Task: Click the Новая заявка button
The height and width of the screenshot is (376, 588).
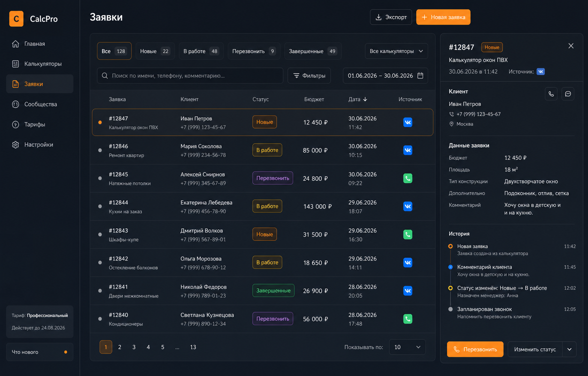Action: click(443, 17)
